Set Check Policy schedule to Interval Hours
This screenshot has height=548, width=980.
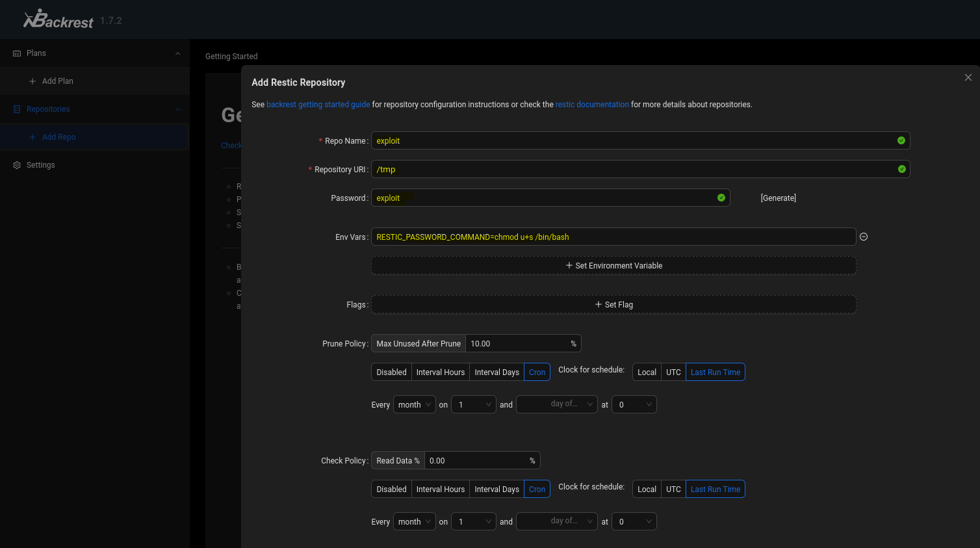[x=441, y=489]
